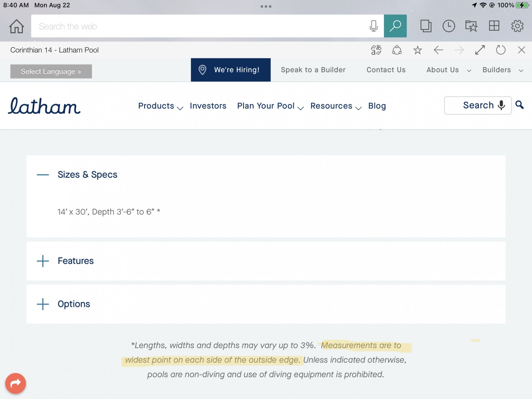Screen dimensions: 532x399
Task: Expand the Plan Your Pool menu
Action: tap(270, 106)
